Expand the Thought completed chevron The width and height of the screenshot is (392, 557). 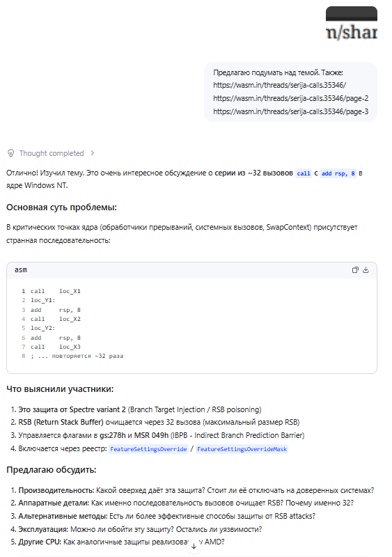click(x=93, y=153)
